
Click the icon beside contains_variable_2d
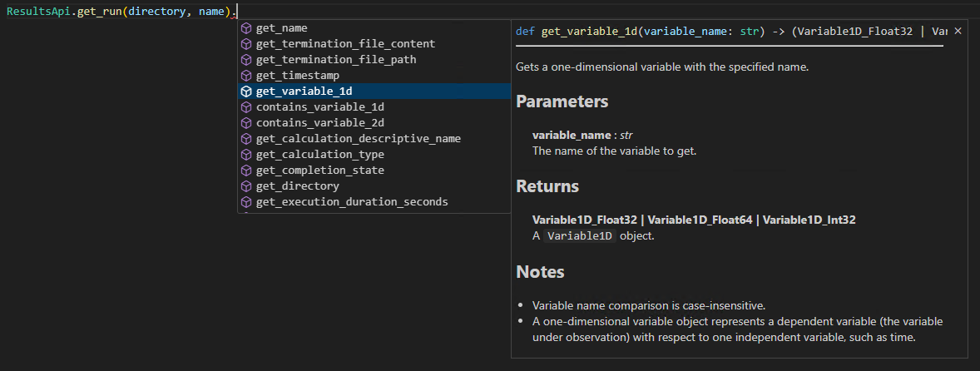point(246,123)
